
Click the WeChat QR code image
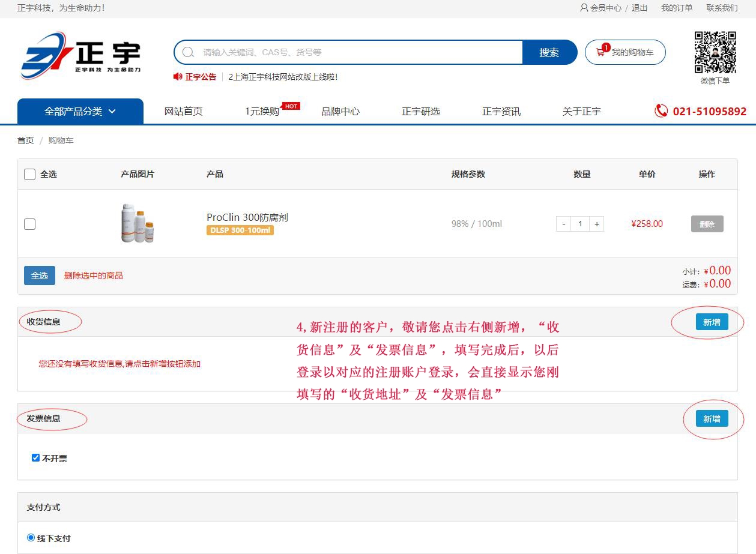click(715, 52)
